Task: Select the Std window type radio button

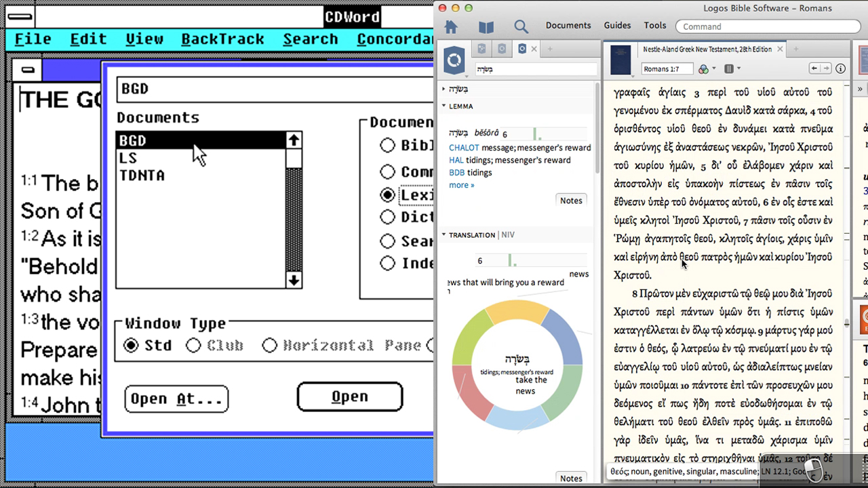Action: pyautogui.click(x=131, y=346)
